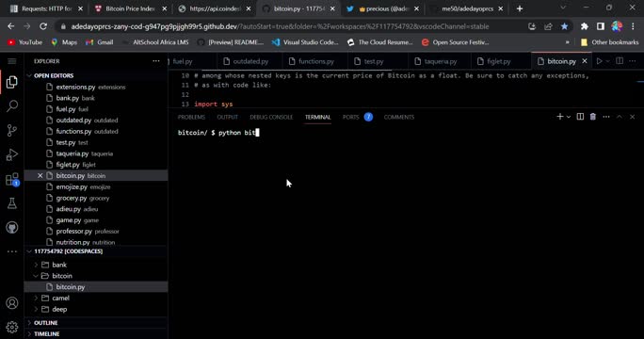Screen dimensions: 644x339
Task: Open the Search view in activity bar
Action: click(x=12, y=106)
